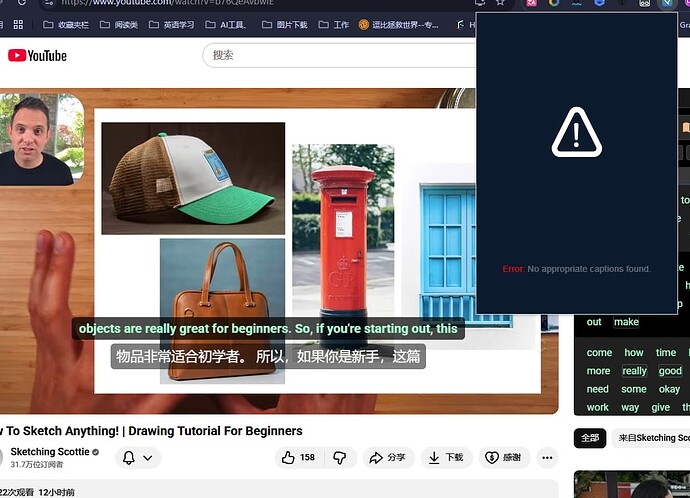Image resolution: width=690 pixels, height=498 pixels.
Task: Click the Chinese translated subtitle line
Action: pyautogui.click(x=268, y=356)
